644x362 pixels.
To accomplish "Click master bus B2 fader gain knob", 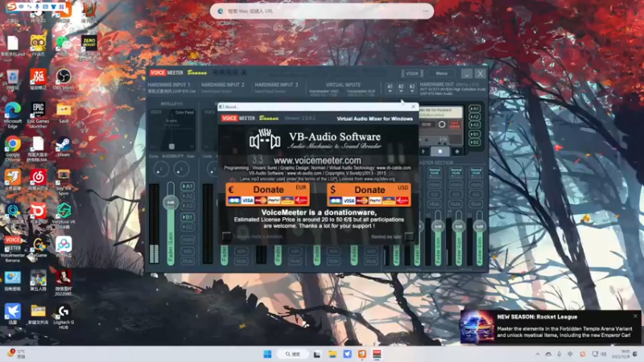I will tap(479, 226).
